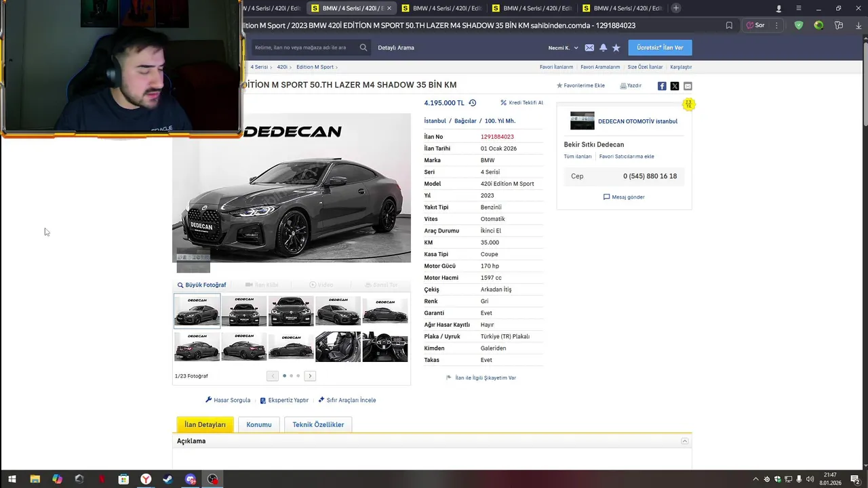Viewport: 868px width, 488px height.
Task: Share the listing on X
Action: (675, 86)
